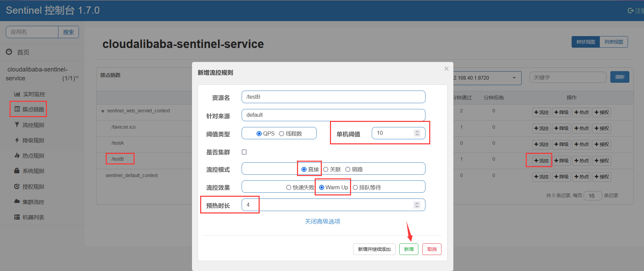Add 流控 rule for sentinel_default_context row
The height and width of the screenshot is (271, 644).
point(541,177)
